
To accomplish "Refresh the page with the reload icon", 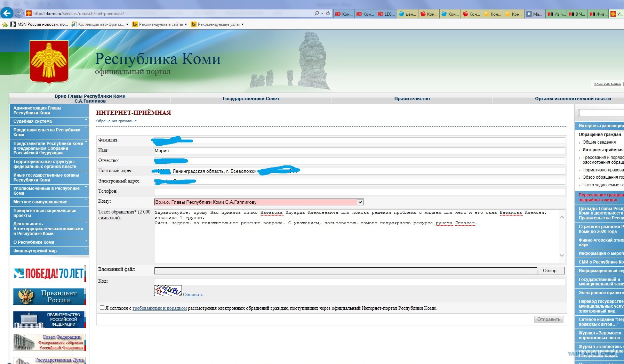I will tap(328, 13).
